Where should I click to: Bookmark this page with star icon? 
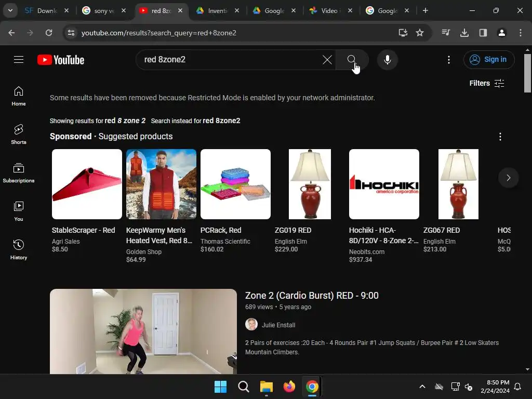420,33
